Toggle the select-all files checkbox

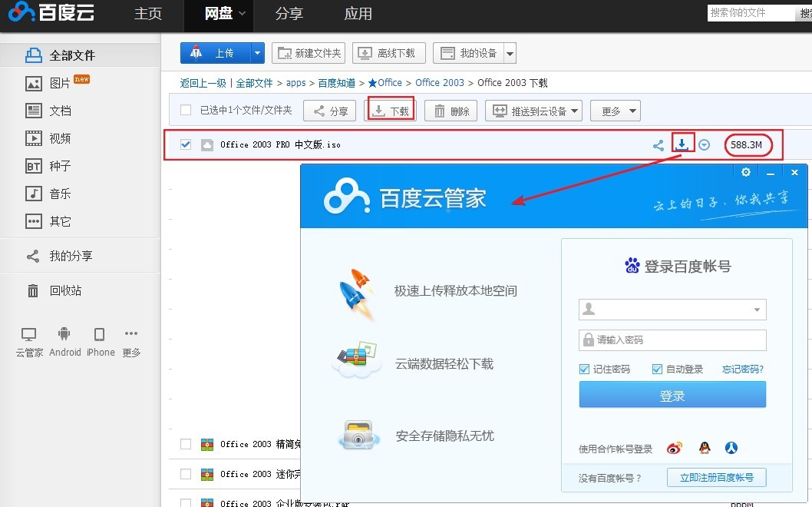pyautogui.click(x=186, y=110)
